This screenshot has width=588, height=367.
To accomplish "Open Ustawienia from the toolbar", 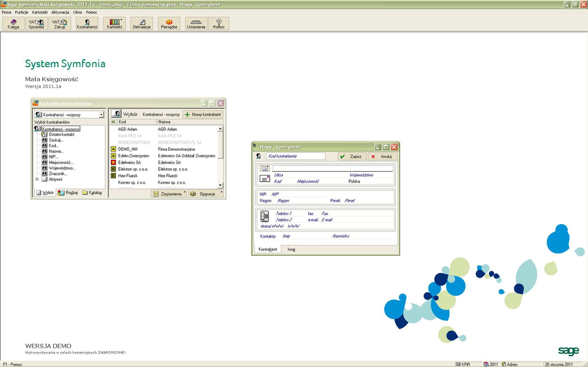I will click(196, 23).
